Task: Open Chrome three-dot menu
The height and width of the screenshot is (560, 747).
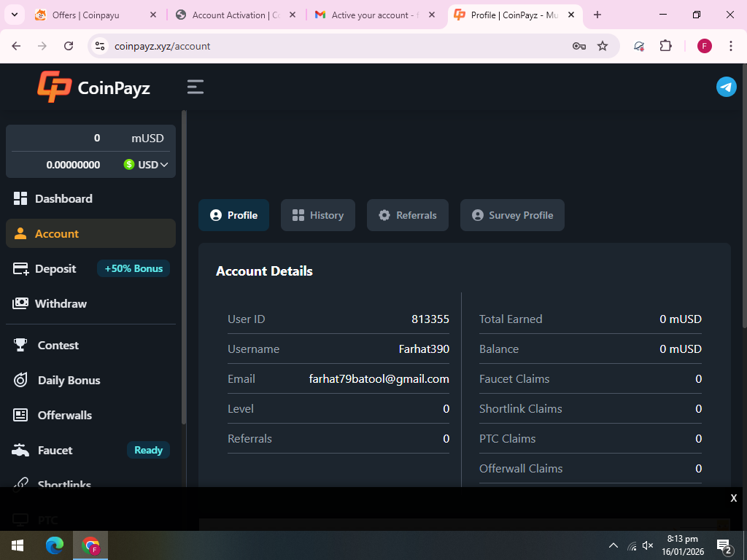Action: [x=731, y=46]
